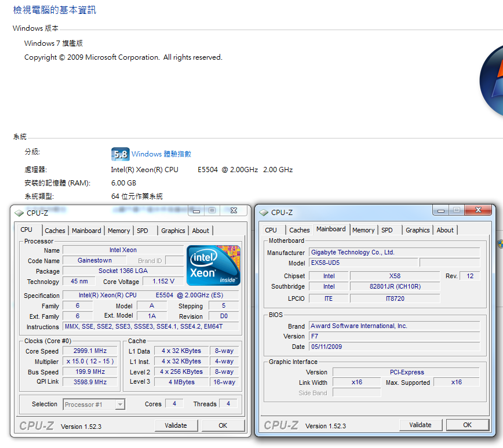
Task: Click Graphic Interface Version PCI-Express
Action: coord(406,372)
